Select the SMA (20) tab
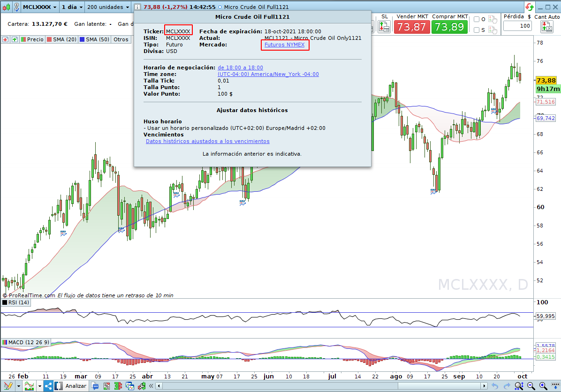Image resolution: width=561 pixels, height=392 pixels. pos(61,39)
